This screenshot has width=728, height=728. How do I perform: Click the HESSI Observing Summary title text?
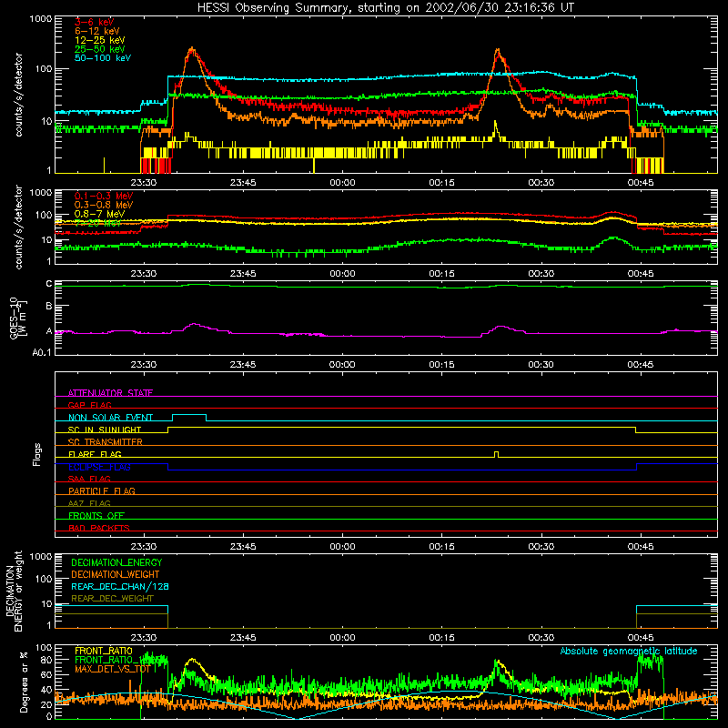[386, 8]
